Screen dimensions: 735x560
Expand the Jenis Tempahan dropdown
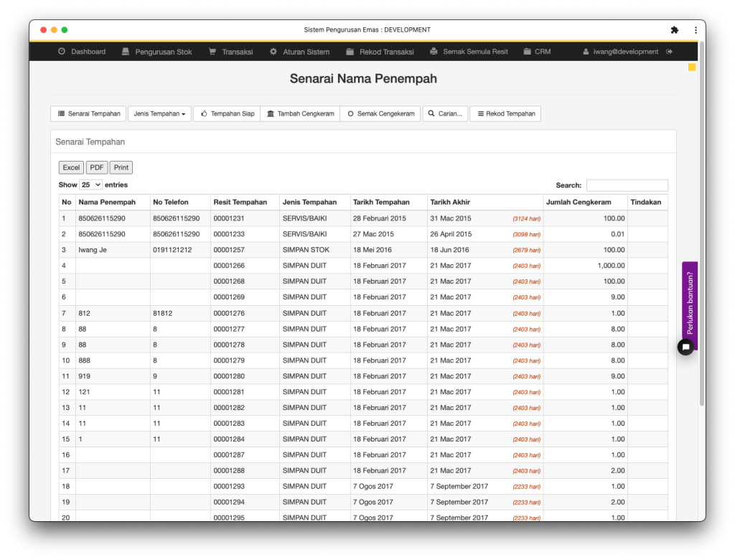159,113
